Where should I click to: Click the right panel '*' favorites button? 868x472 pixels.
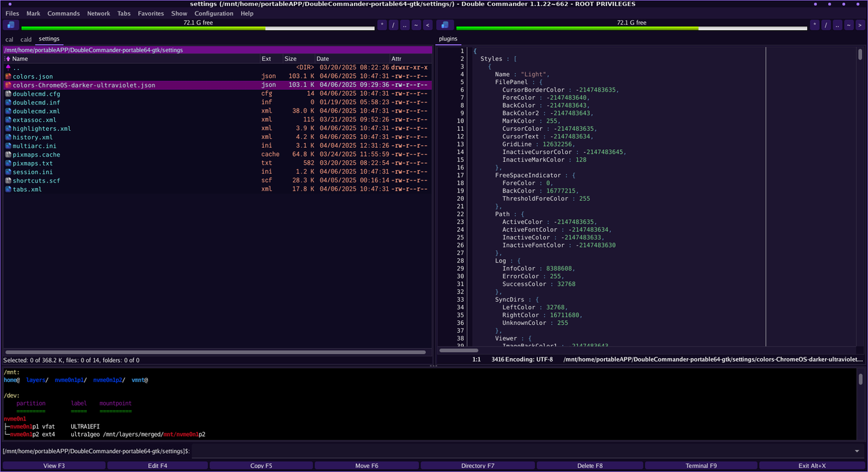(x=815, y=25)
